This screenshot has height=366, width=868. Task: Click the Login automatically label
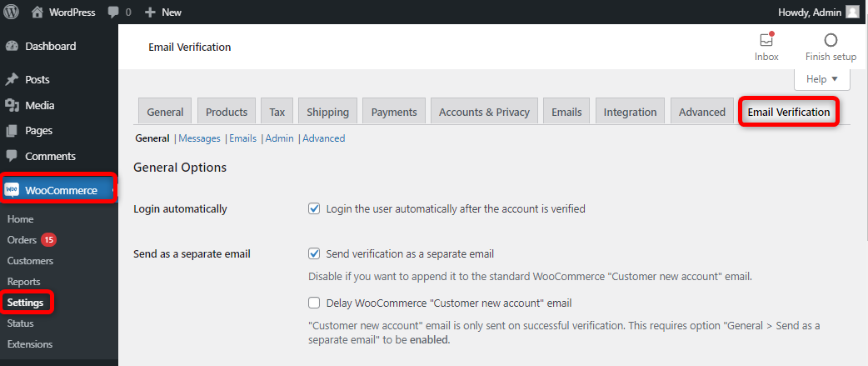(x=181, y=209)
